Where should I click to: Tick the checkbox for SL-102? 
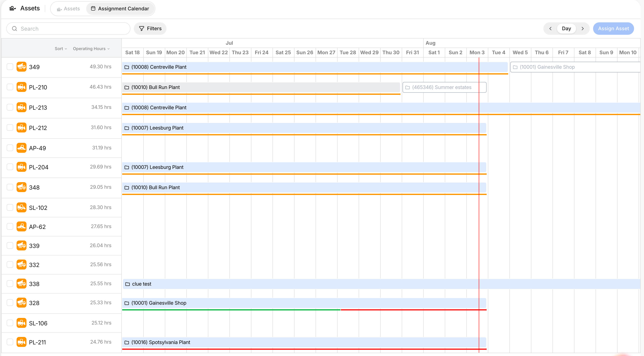coord(10,207)
